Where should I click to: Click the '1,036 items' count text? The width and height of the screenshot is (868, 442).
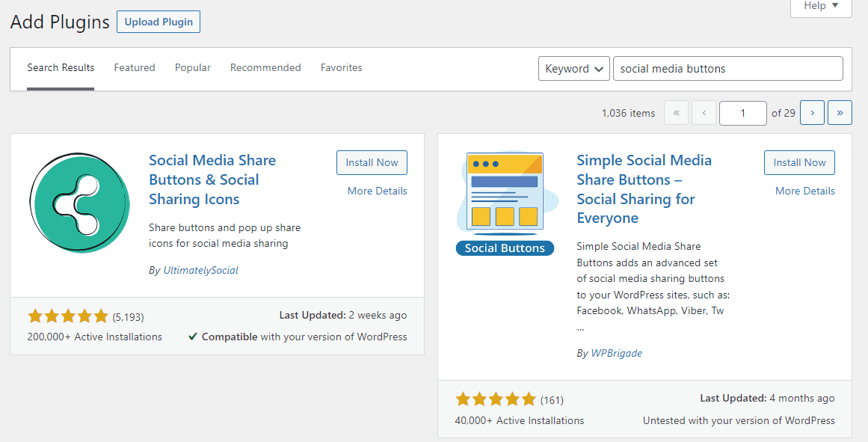point(628,113)
